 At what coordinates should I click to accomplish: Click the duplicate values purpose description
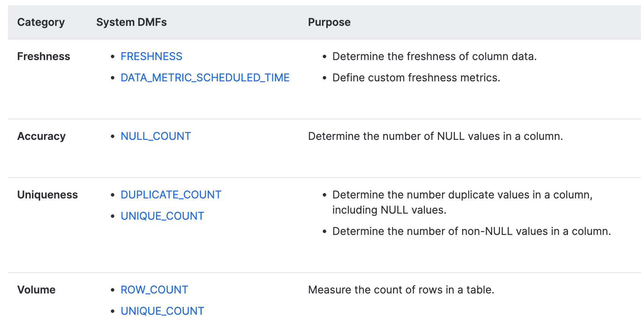click(x=462, y=202)
